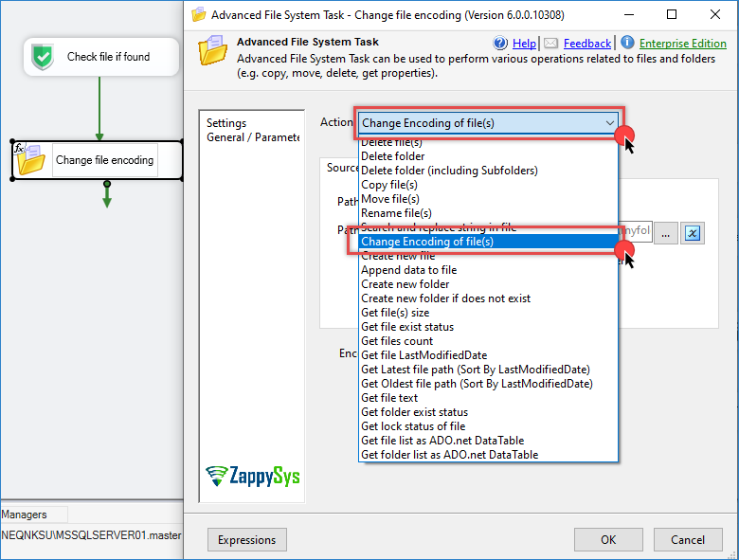Choose Get folder exist status action
The width and height of the screenshot is (739, 560).
coord(488,412)
